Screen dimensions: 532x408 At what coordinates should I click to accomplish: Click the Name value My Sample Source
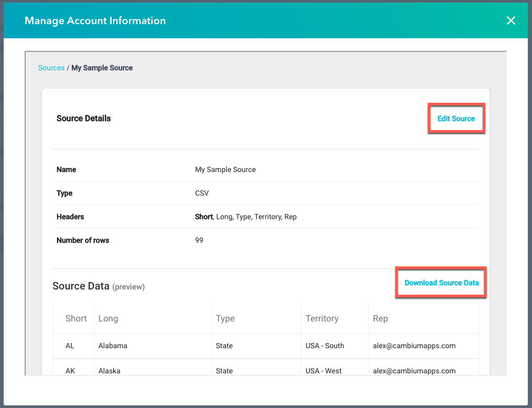(225, 169)
